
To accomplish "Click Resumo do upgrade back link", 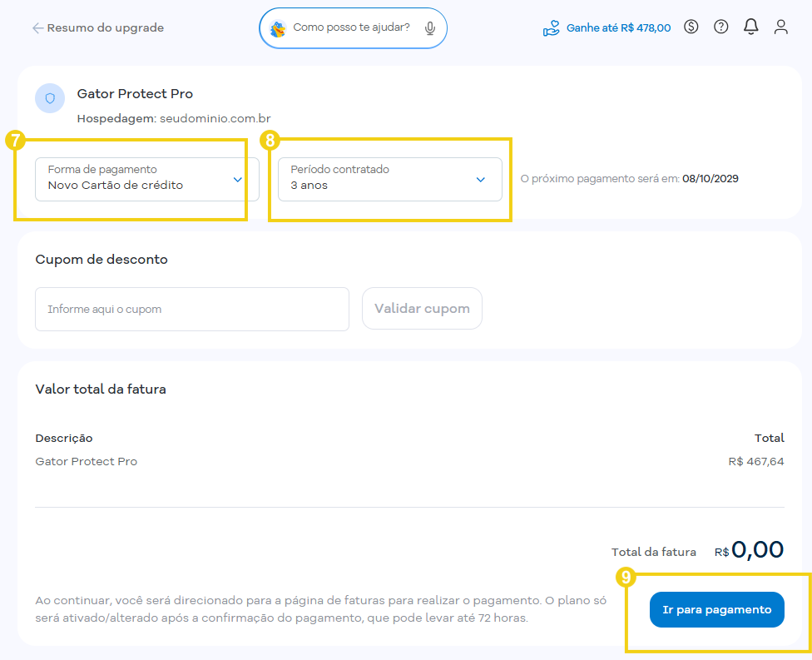I will 106,28.
